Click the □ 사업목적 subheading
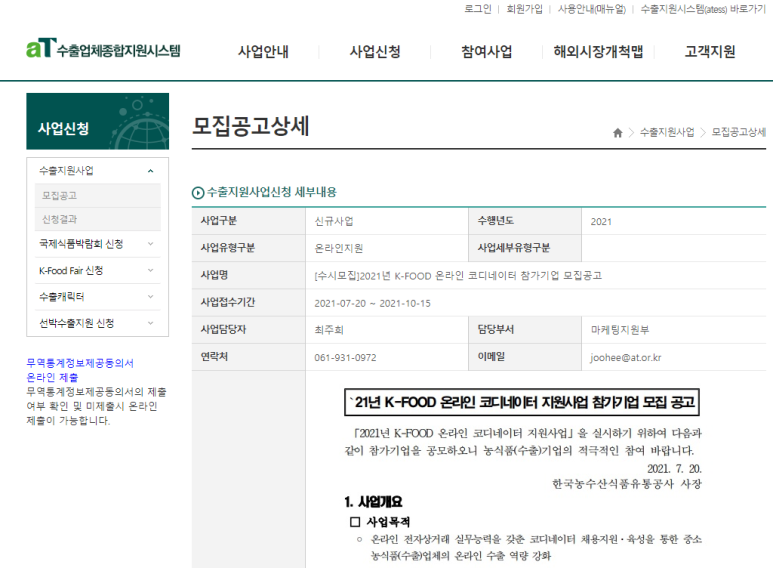Screen dimensions: 773x568 380,522
